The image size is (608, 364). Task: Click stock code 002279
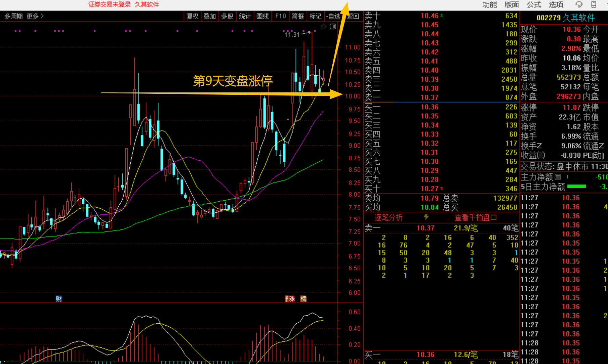[x=549, y=17]
